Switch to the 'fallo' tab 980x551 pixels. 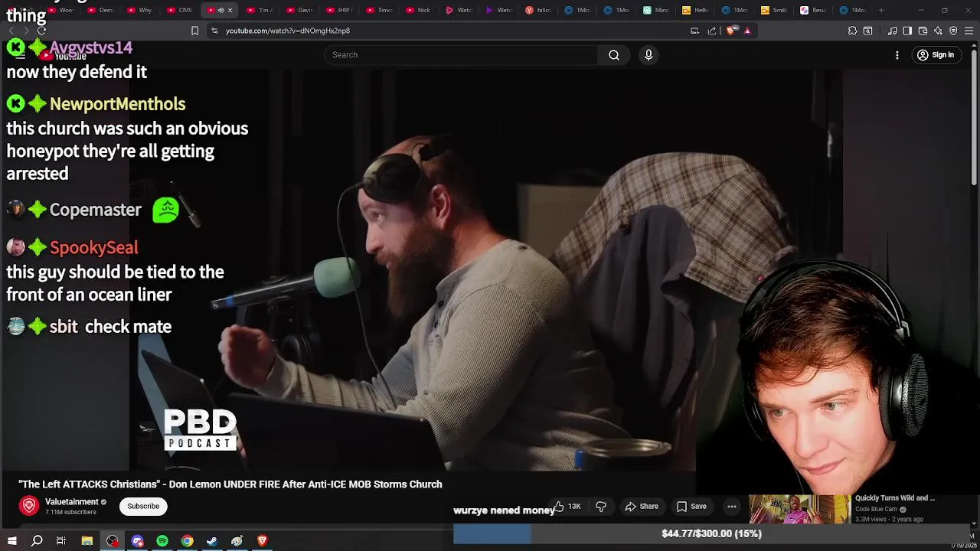[537, 10]
